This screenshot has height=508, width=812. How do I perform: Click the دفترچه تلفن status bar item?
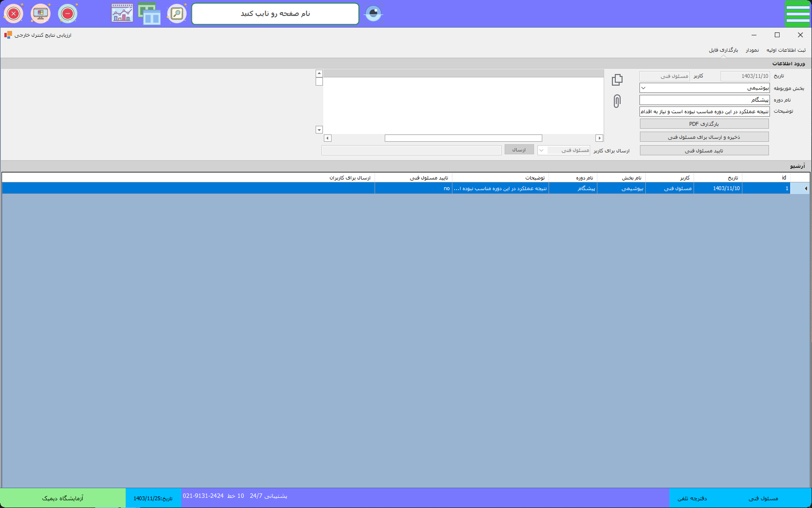click(x=692, y=498)
